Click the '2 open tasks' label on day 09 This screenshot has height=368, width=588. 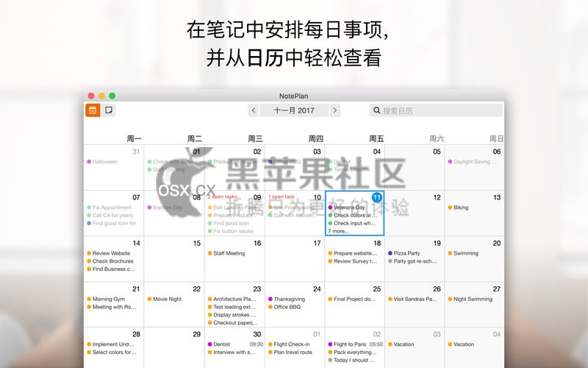(x=223, y=197)
